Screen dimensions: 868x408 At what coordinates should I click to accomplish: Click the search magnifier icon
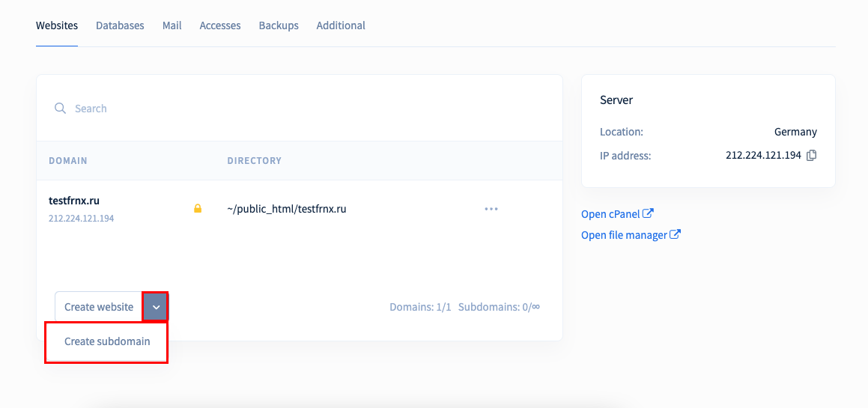click(61, 108)
